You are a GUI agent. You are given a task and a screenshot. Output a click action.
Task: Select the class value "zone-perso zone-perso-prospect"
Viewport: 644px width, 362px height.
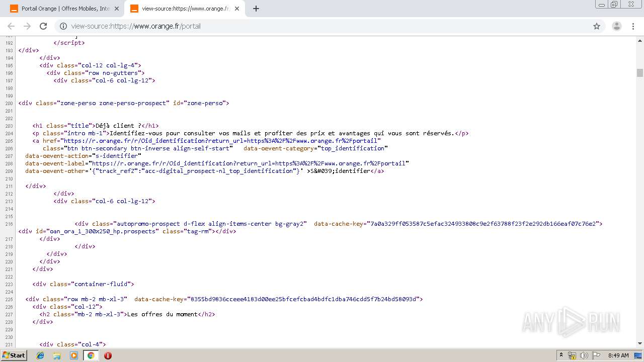tap(113, 103)
